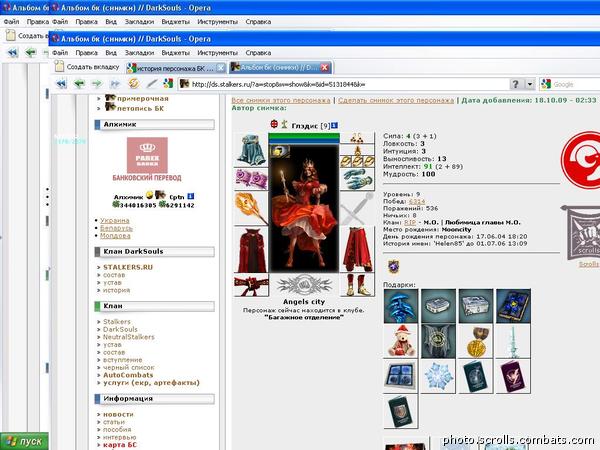Click the blue mushrooms gift icon
The width and height of the screenshot is (600, 450).
pyautogui.click(x=401, y=306)
